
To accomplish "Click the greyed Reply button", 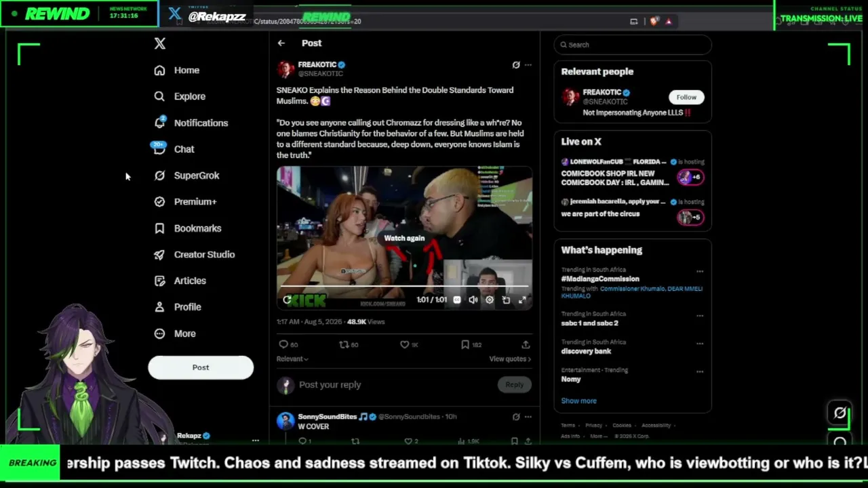I will tap(514, 385).
